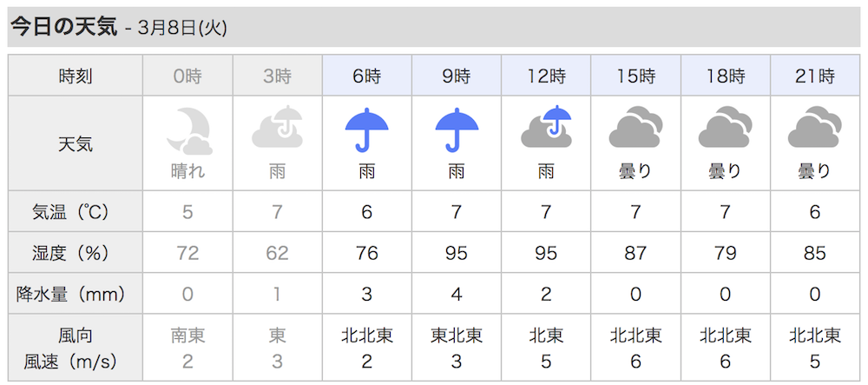Select the 6時 column header
The width and height of the screenshot is (868, 385).
point(366,76)
